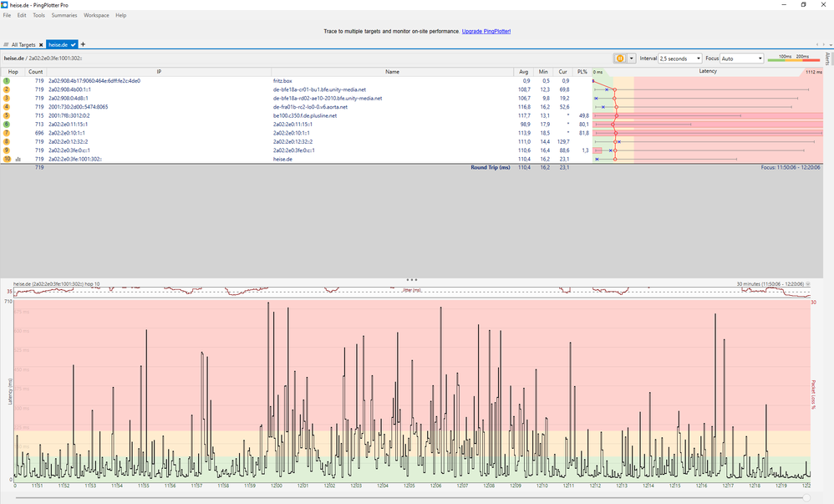The height and width of the screenshot is (504, 834).
Task: Select the hop 10 circle icon for heise.de
Action: (7, 159)
